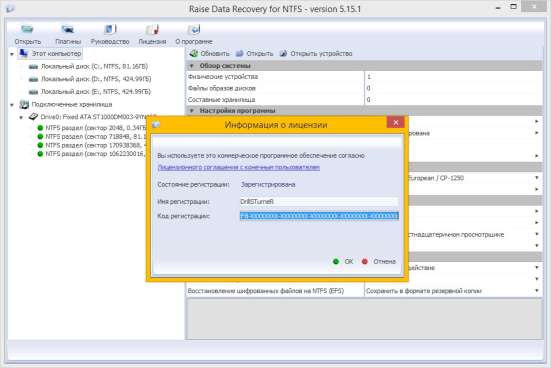Image resolution: width=551 pixels, height=368 pixels.
Task: Click the Код регистрации input field
Action: 319,216
